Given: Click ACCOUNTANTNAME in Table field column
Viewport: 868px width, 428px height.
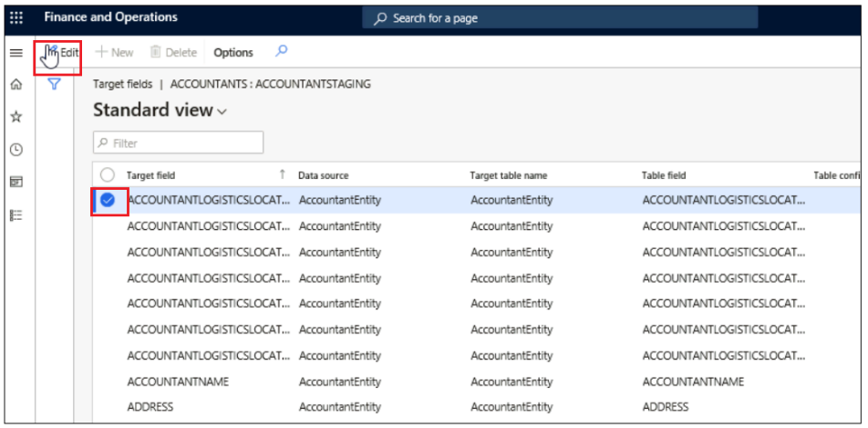Looking at the screenshot, I should pos(693,381).
